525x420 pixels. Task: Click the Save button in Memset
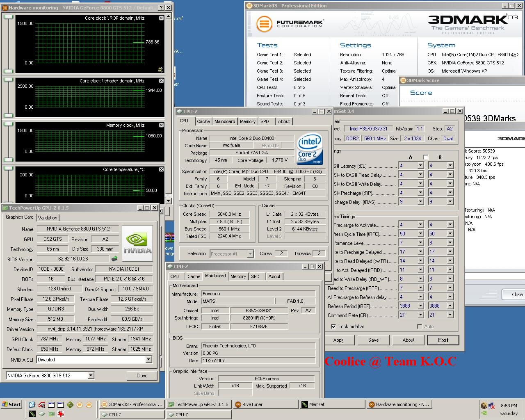tap(374, 340)
